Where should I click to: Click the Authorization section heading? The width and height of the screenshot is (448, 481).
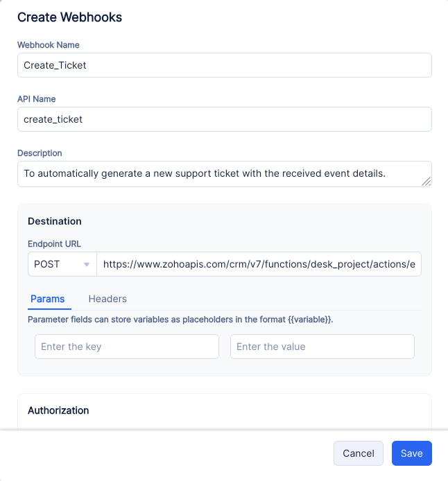[58, 410]
